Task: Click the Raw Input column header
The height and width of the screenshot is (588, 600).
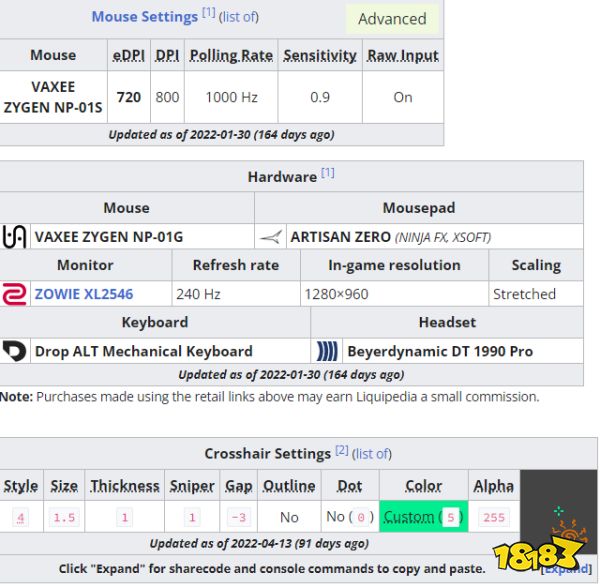Action: pyautogui.click(x=403, y=55)
